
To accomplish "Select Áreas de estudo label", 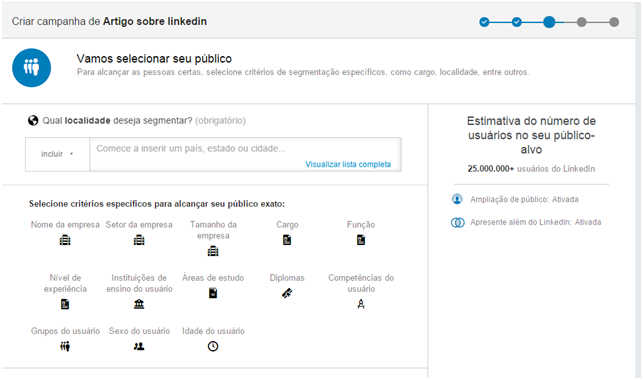I will click(x=213, y=278).
